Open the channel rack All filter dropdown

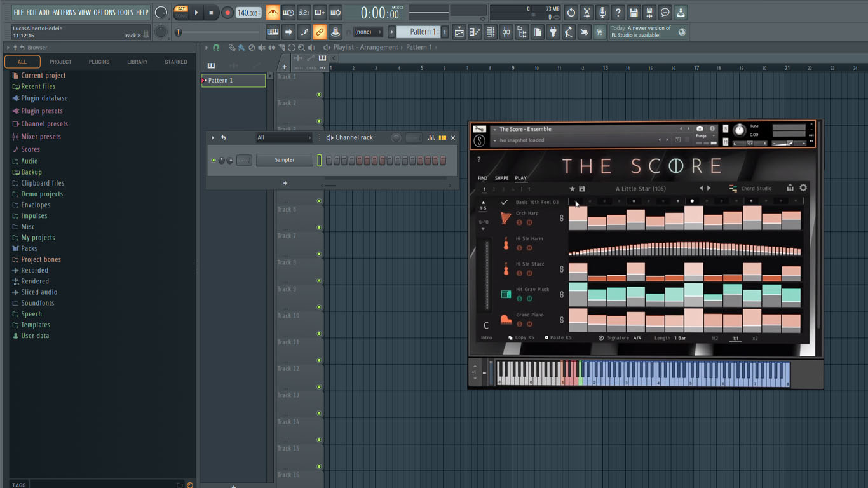coord(284,137)
